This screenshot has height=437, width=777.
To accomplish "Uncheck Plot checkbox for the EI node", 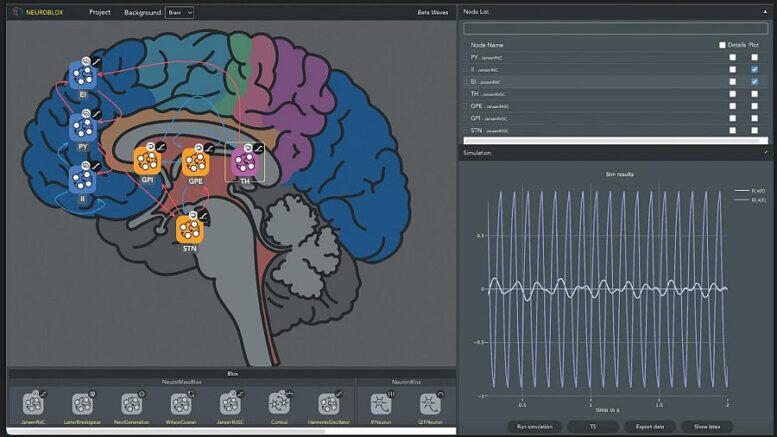I will click(x=754, y=81).
